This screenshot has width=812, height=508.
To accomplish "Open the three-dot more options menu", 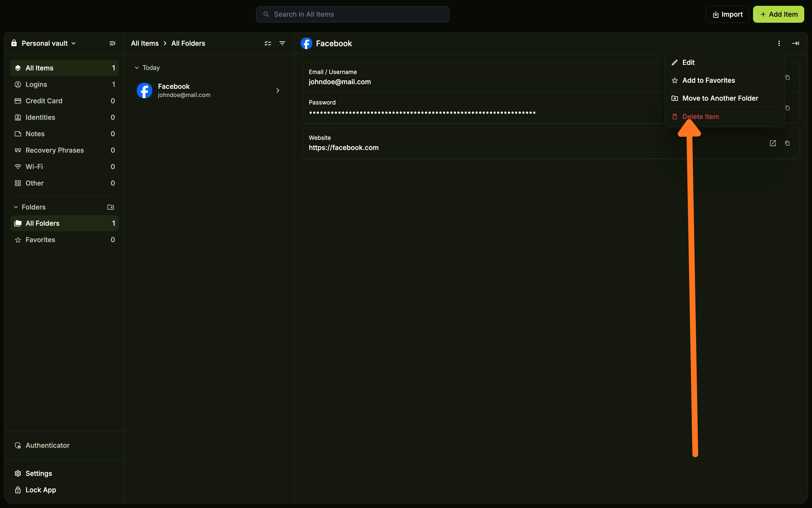I will (779, 43).
